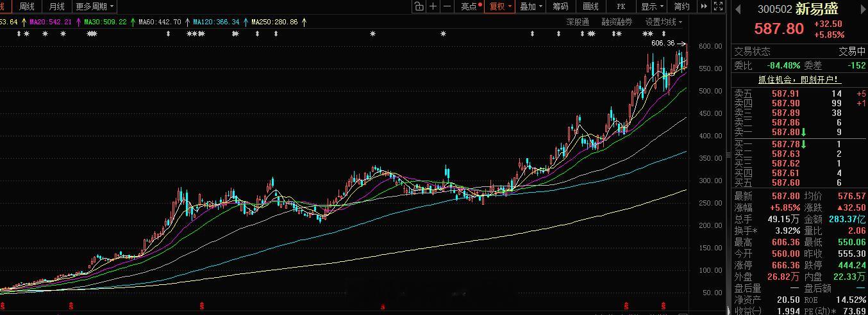Click the PK compare button
The image size is (868, 315).
[x=621, y=6]
